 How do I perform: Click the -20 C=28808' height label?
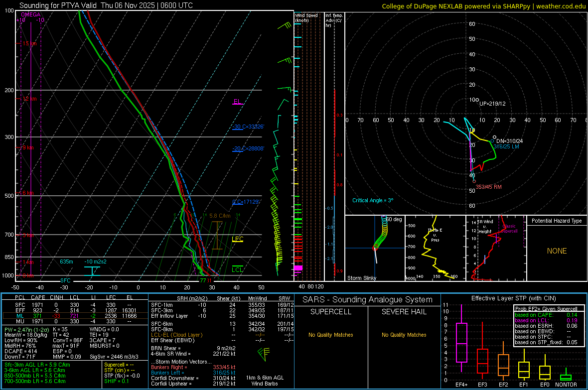click(248, 148)
